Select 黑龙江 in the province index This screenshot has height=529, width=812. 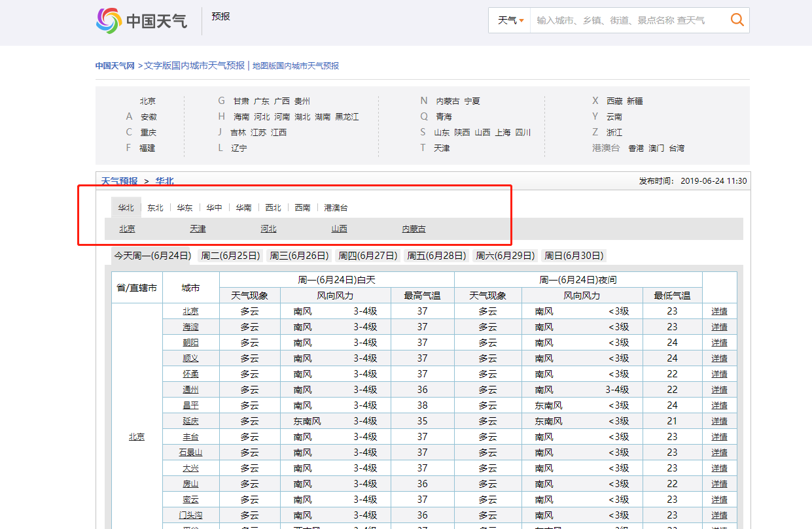347,117
